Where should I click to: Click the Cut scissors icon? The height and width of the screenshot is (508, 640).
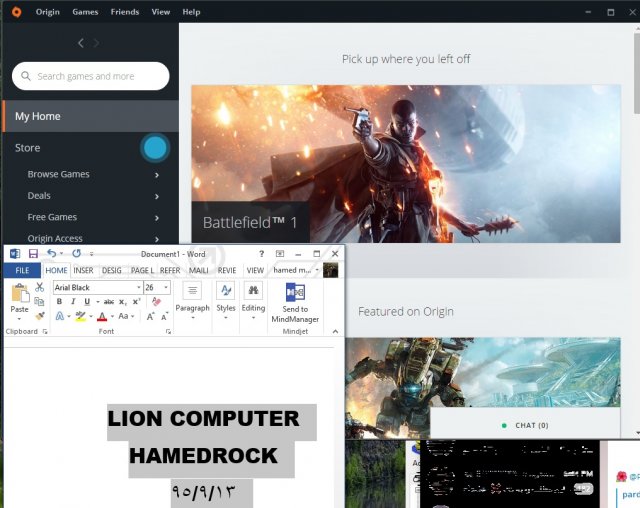tap(39, 287)
